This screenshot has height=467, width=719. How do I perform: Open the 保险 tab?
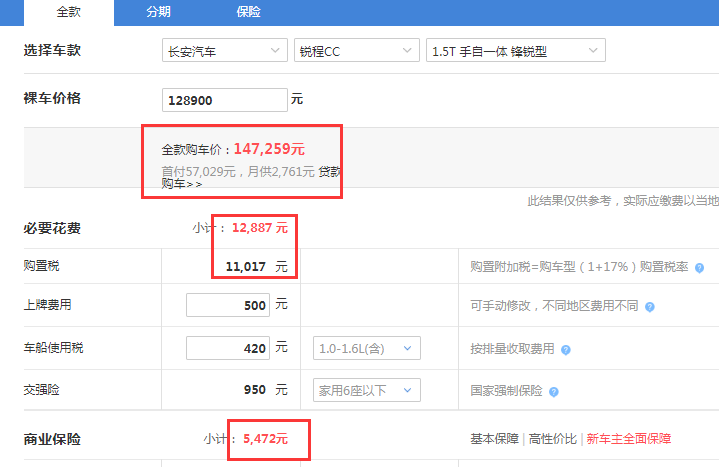pyautogui.click(x=249, y=12)
